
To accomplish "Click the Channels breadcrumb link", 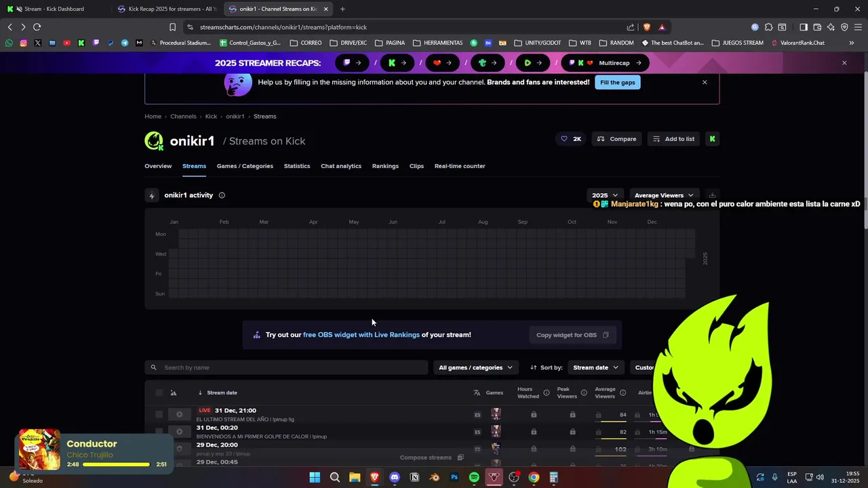I will 183,117.
